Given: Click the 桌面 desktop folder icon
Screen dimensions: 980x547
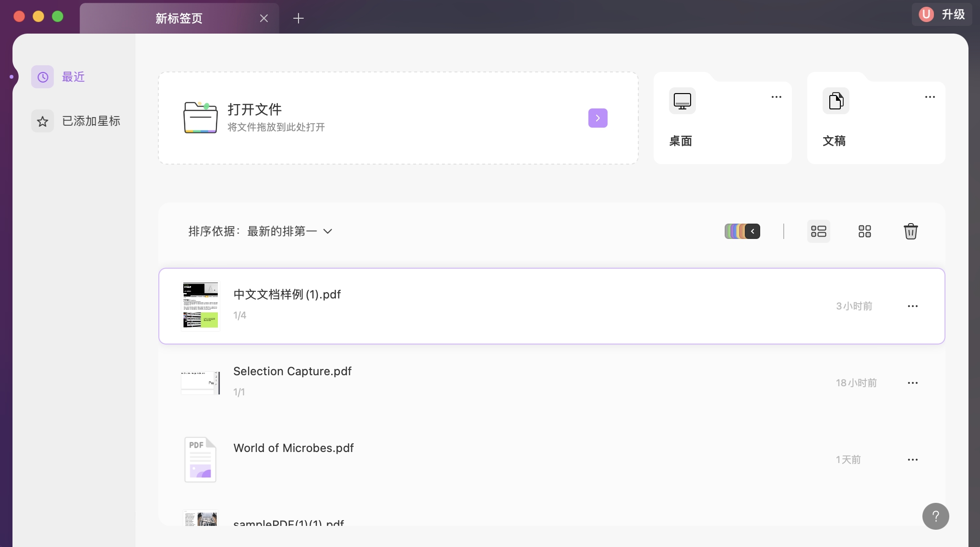Looking at the screenshot, I should tap(682, 101).
